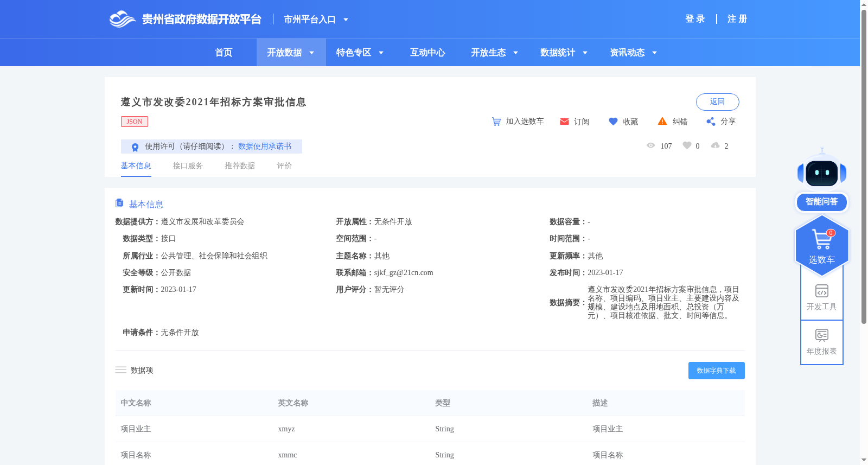
Task: Click the heart icon for 收藏
Action: tap(613, 122)
